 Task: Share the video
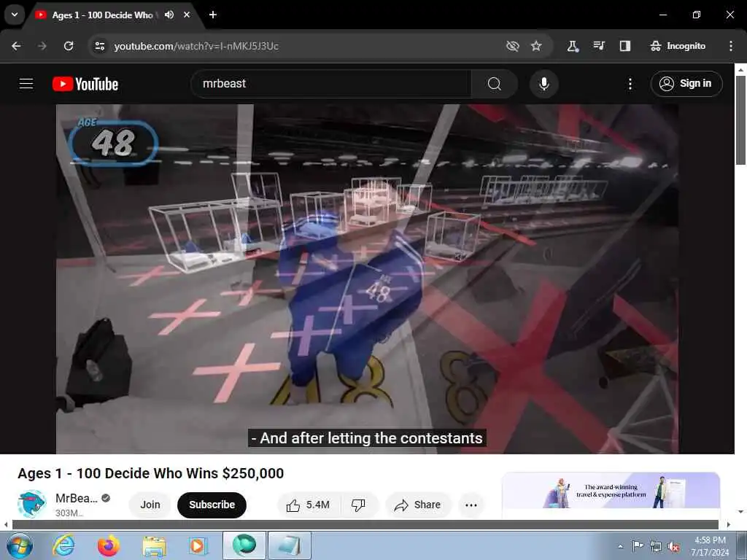tap(418, 505)
